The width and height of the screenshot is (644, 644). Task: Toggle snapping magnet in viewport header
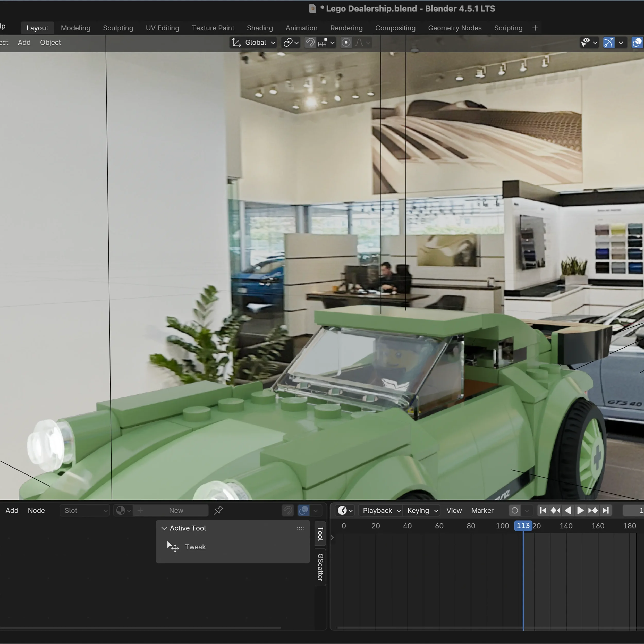coord(310,43)
